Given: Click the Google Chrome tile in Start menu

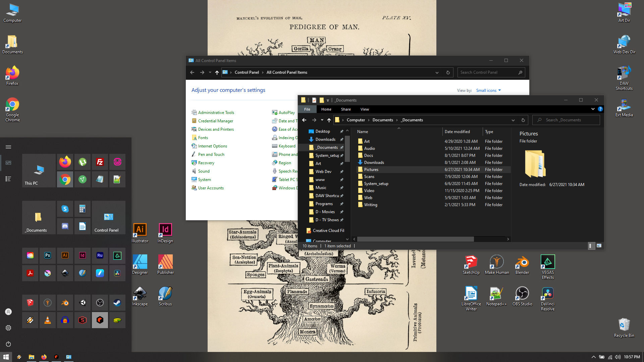Looking at the screenshot, I should coord(65,179).
